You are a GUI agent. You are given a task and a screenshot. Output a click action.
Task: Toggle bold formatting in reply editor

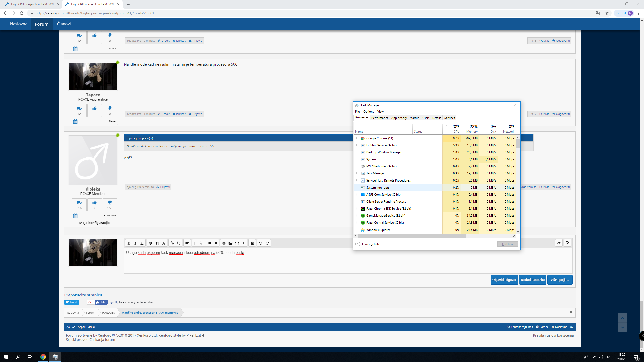129,243
